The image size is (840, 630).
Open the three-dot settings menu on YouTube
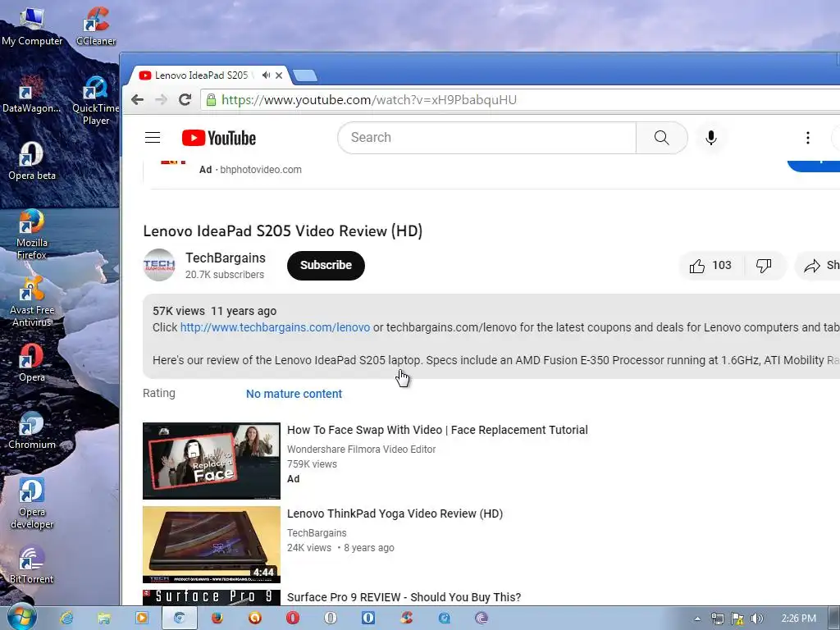pyautogui.click(x=808, y=138)
